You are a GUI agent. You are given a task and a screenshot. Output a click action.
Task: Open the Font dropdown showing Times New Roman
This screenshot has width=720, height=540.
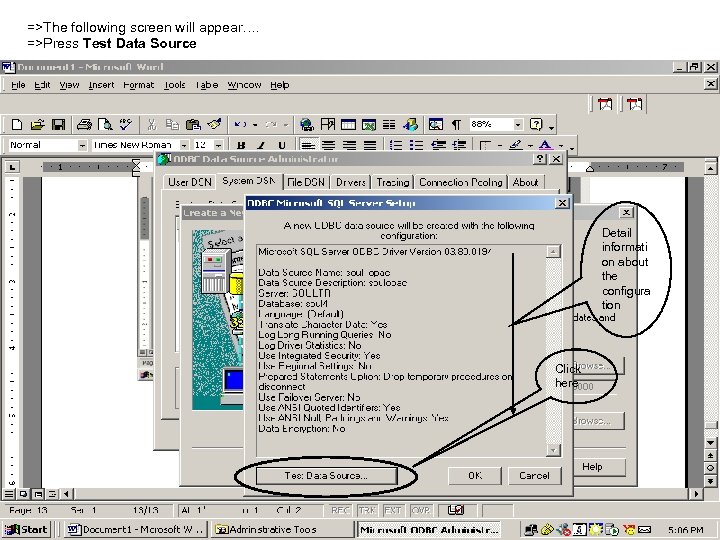click(x=184, y=146)
